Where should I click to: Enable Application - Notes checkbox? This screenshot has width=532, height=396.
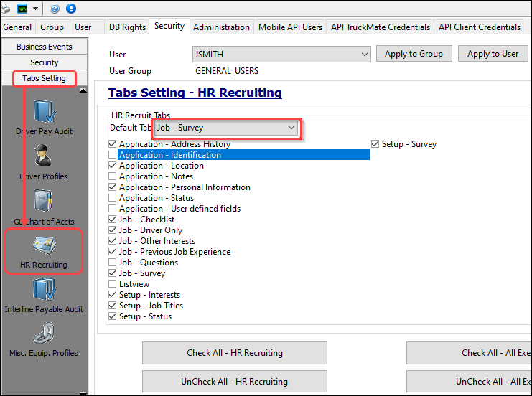click(112, 176)
